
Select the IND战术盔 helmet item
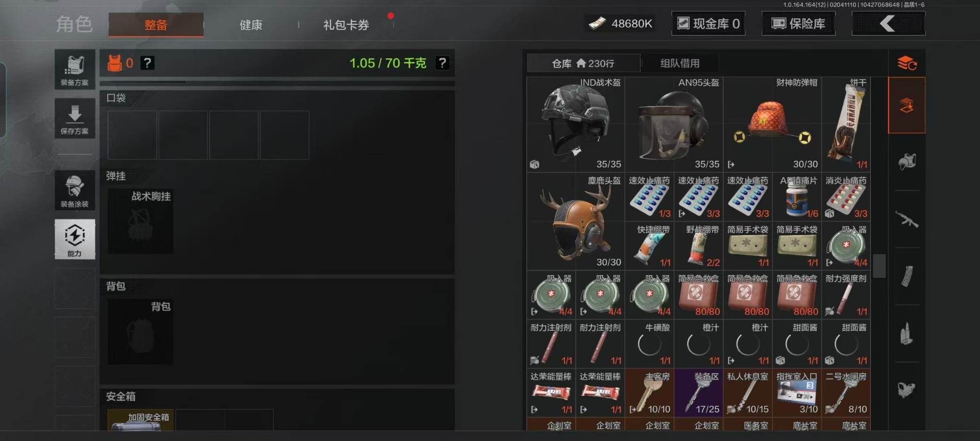[576, 124]
